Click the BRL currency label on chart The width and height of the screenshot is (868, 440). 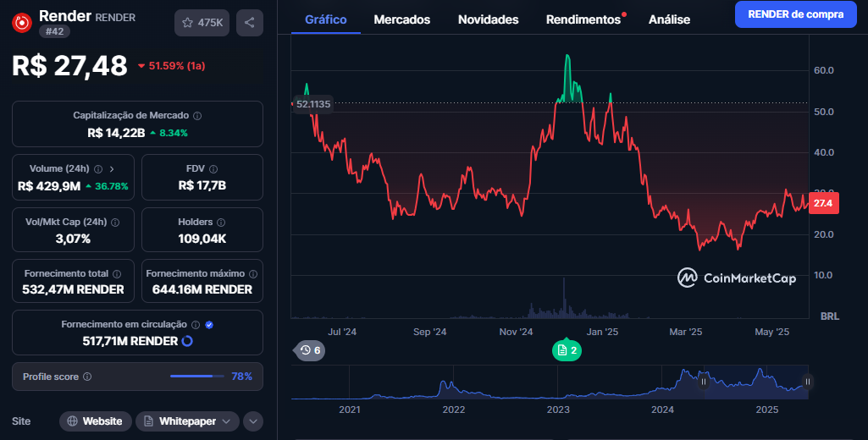(x=829, y=316)
